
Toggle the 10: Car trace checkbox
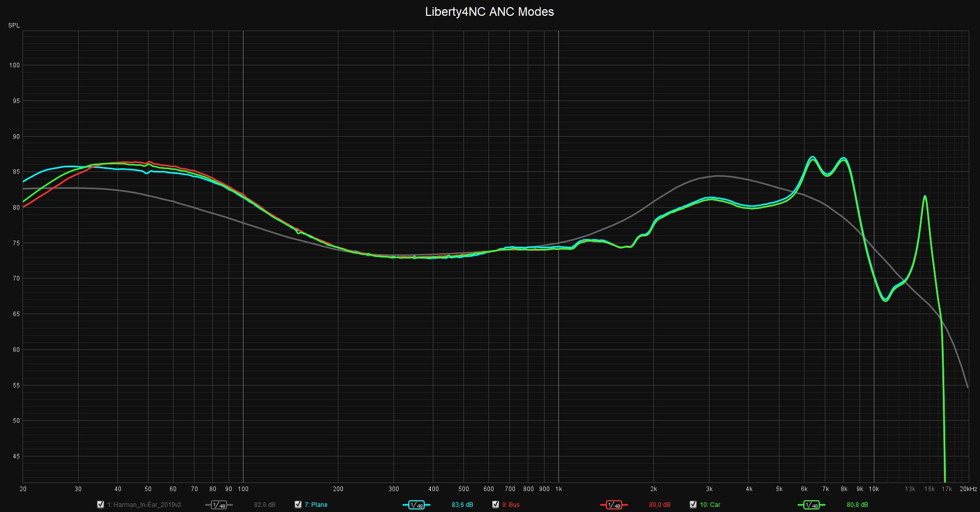click(693, 504)
